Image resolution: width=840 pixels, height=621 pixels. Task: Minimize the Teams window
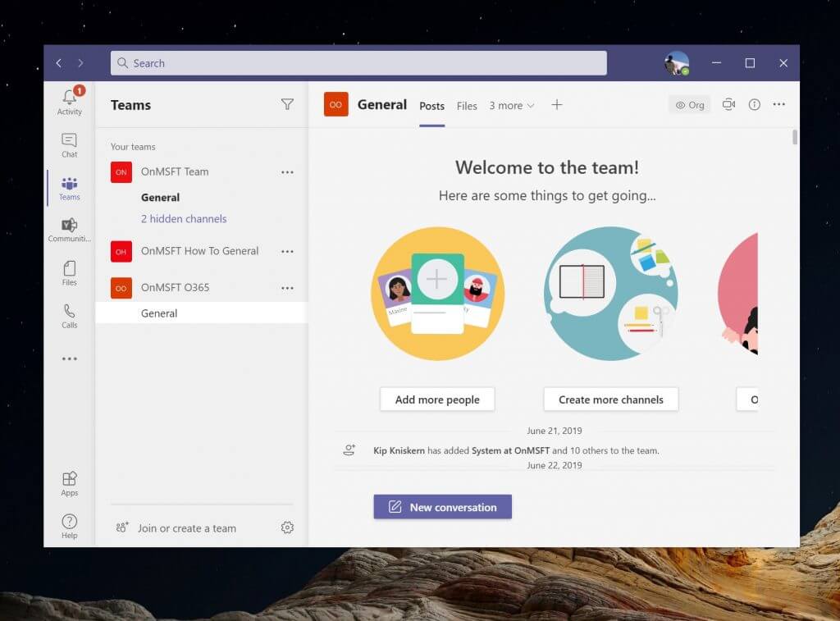[716, 63]
